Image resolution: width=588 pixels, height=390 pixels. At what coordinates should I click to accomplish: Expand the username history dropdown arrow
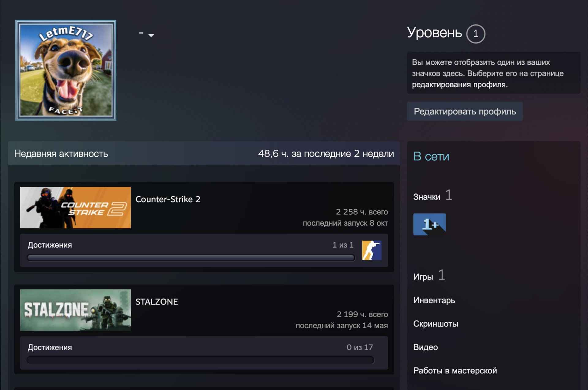click(x=151, y=36)
